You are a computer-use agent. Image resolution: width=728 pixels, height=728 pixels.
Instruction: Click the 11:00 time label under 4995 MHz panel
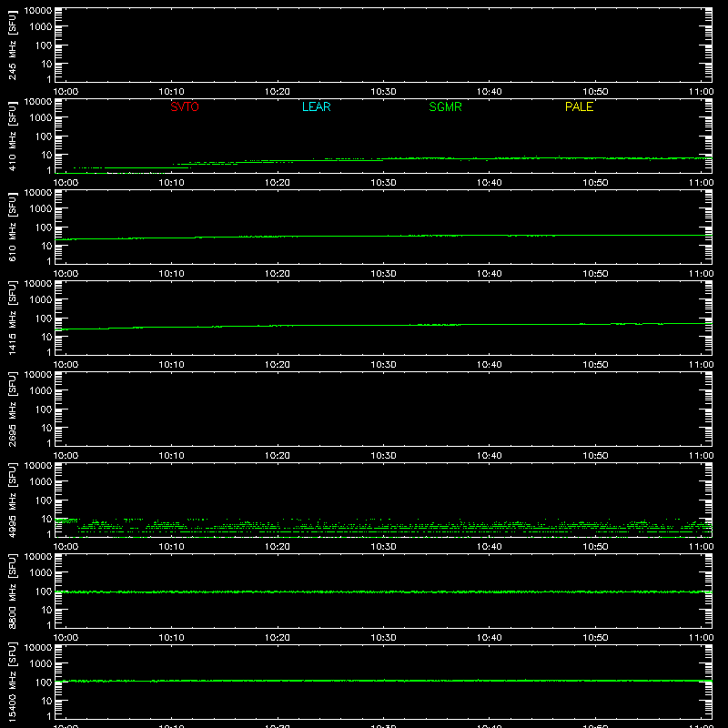701,547
